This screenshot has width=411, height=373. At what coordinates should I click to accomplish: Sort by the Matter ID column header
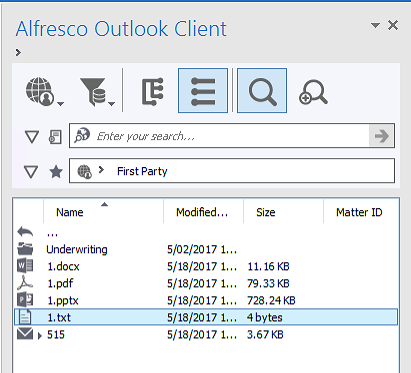pos(359,212)
